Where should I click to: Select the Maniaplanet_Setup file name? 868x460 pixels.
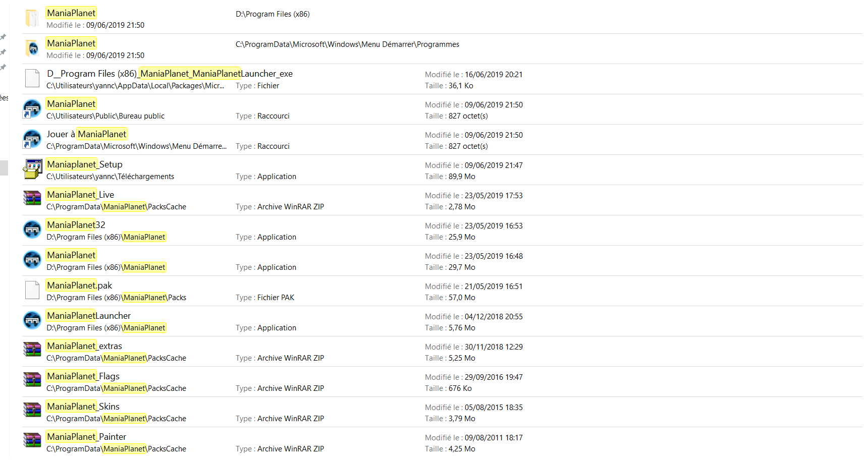point(85,164)
